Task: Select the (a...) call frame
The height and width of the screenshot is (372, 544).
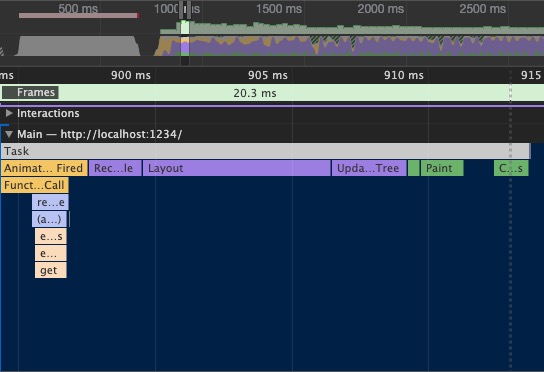Action: [x=50, y=219]
